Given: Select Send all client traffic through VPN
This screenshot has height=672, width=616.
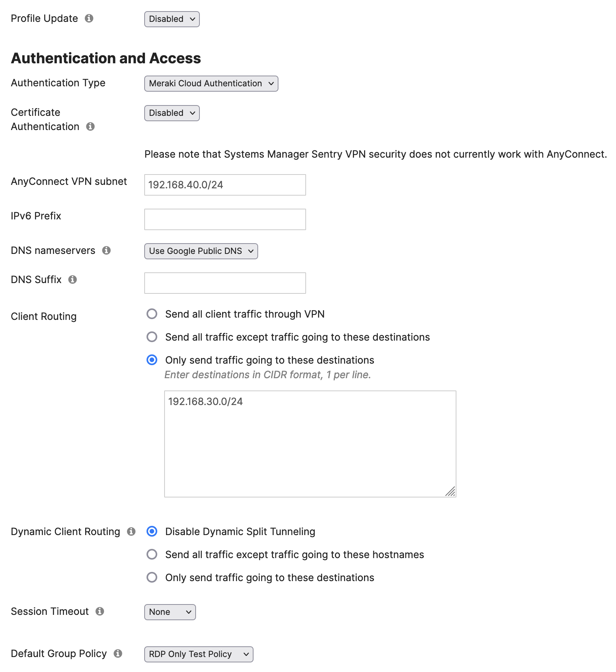Looking at the screenshot, I should [152, 314].
